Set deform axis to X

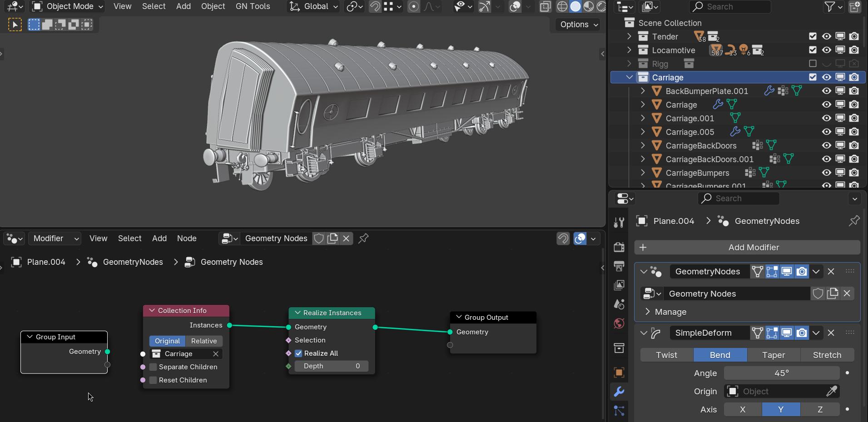click(743, 409)
